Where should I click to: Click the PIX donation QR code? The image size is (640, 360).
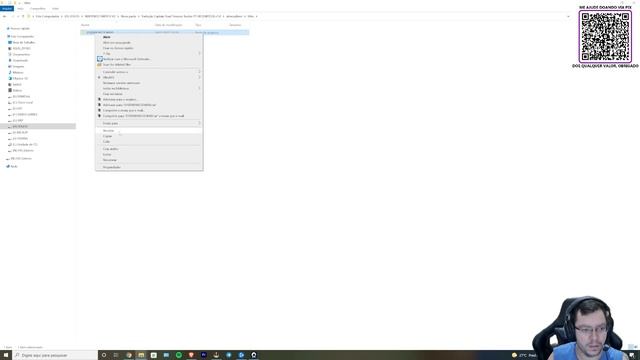pyautogui.click(x=605, y=36)
